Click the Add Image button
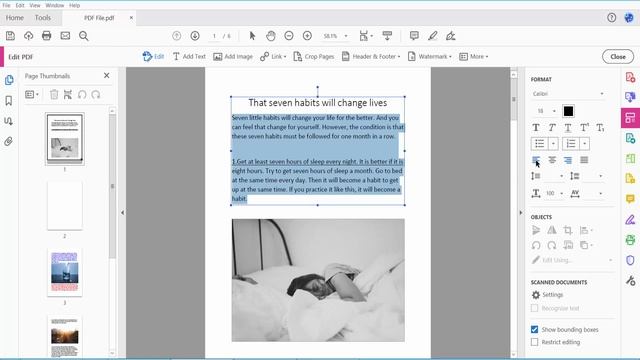The image size is (640, 360). (233, 56)
